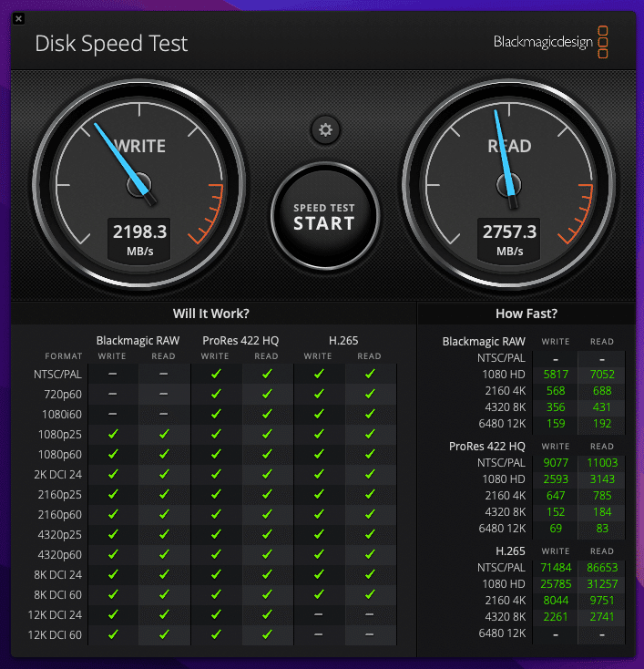Click the 2160p25 format row label
Screen dimensions: 644x669
(60, 495)
